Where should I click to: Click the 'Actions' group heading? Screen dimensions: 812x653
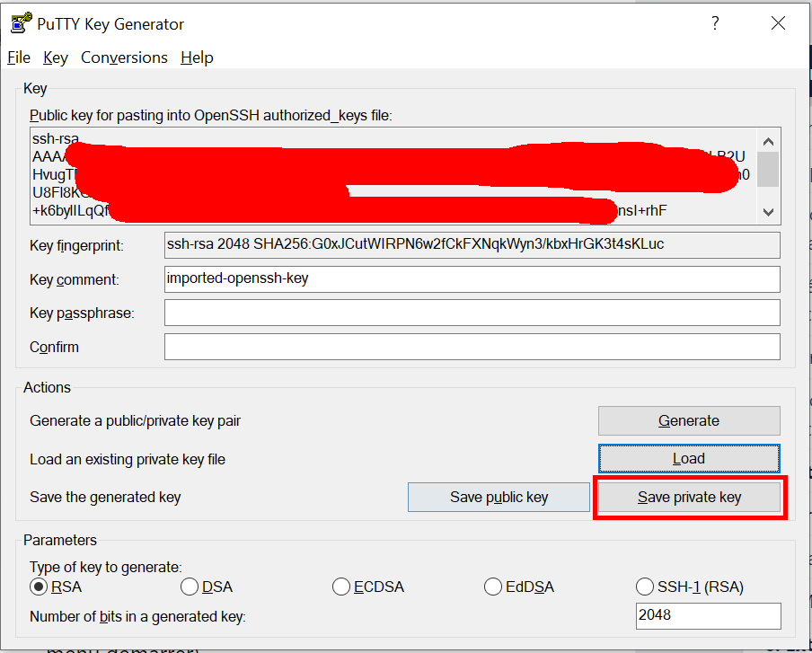coord(47,387)
